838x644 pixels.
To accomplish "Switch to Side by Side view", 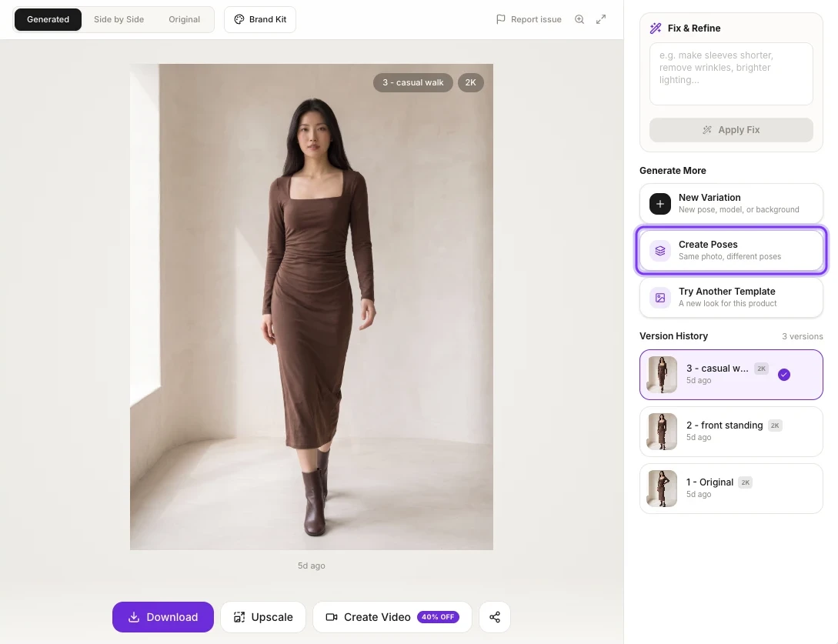I will 119,19.
